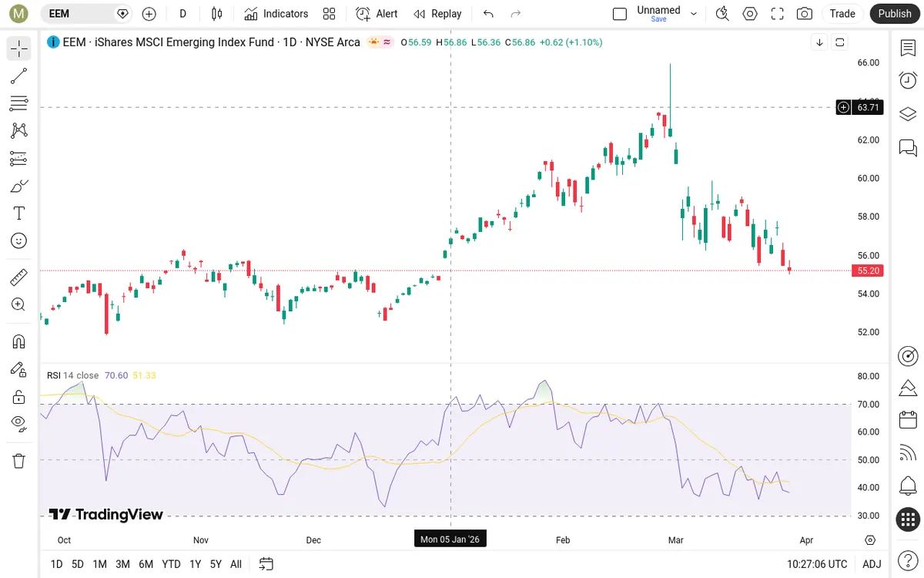The width and height of the screenshot is (924, 578).
Task: Open the Trade panel
Action: pyautogui.click(x=842, y=13)
